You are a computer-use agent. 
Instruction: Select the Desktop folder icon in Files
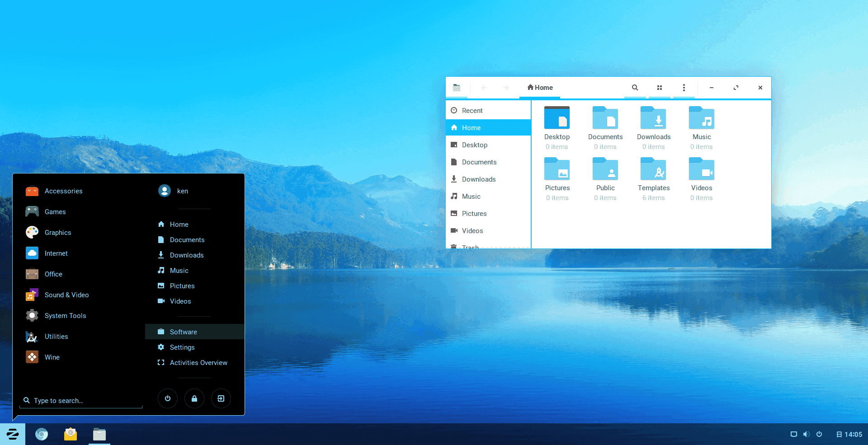(x=557, y=118)
